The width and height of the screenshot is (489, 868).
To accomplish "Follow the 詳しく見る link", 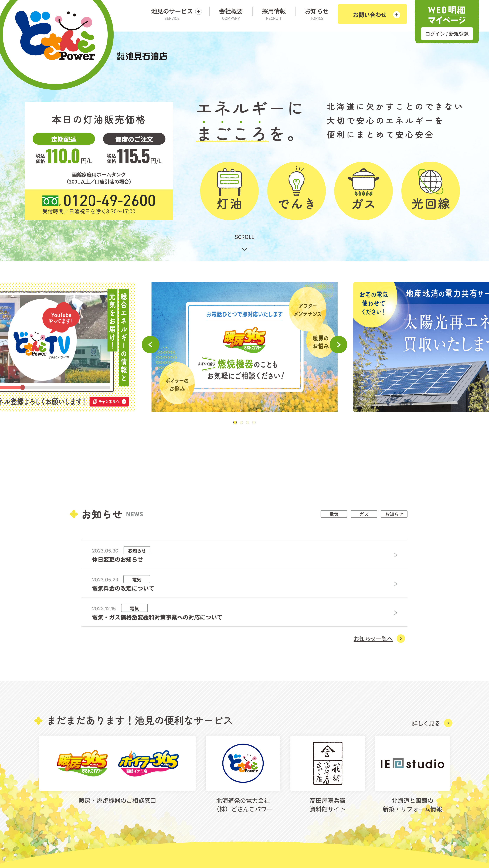I will 426,723.
